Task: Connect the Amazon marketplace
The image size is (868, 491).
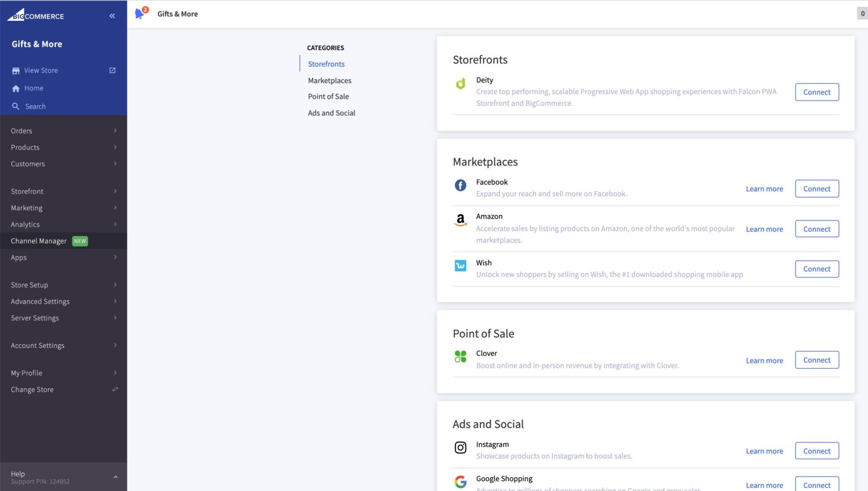Action: tap(817, 229)
